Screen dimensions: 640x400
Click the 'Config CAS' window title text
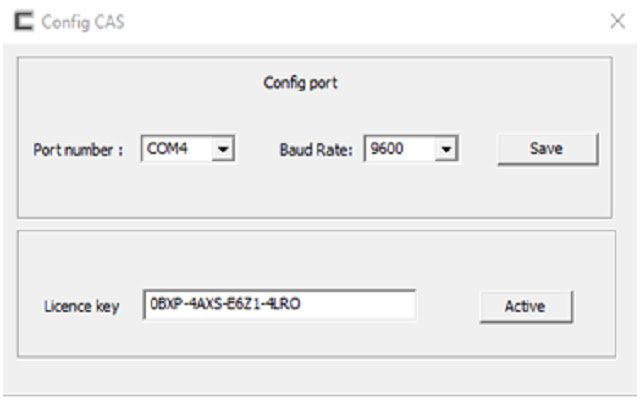(83, 22)
